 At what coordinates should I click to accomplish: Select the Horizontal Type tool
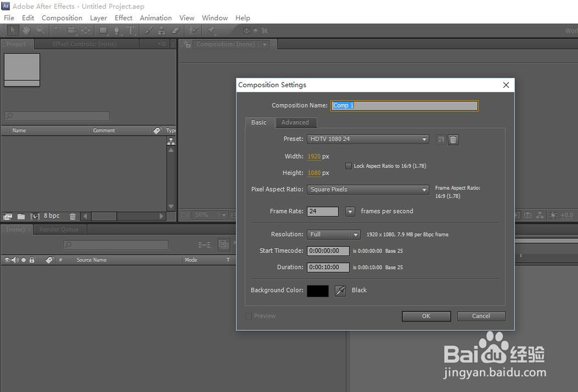[131, 31]
